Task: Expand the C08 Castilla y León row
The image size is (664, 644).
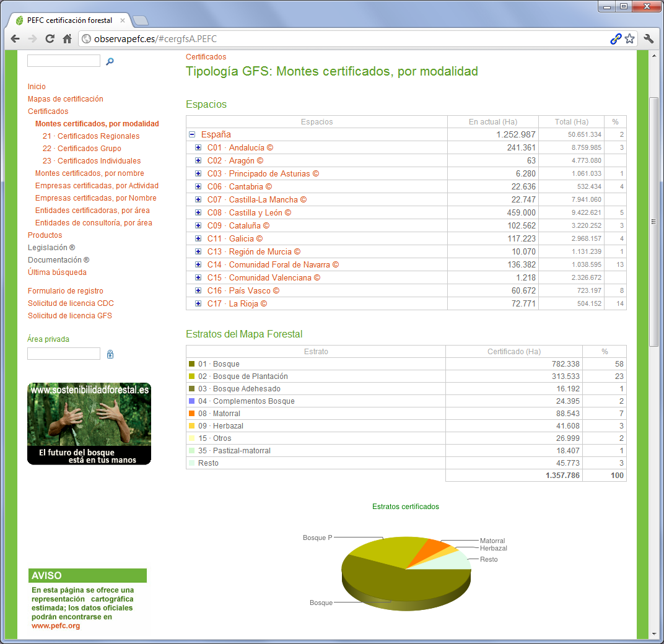Action: 198,213
